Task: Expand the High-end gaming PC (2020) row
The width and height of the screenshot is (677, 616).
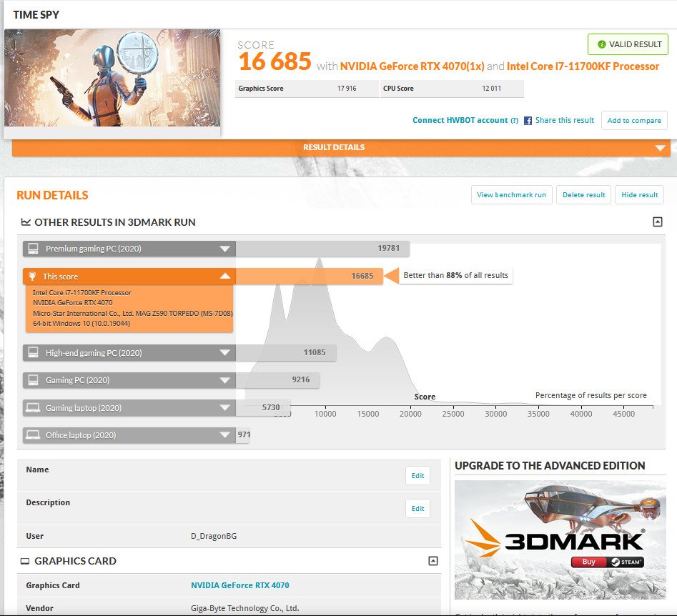Action: [224, 353]
